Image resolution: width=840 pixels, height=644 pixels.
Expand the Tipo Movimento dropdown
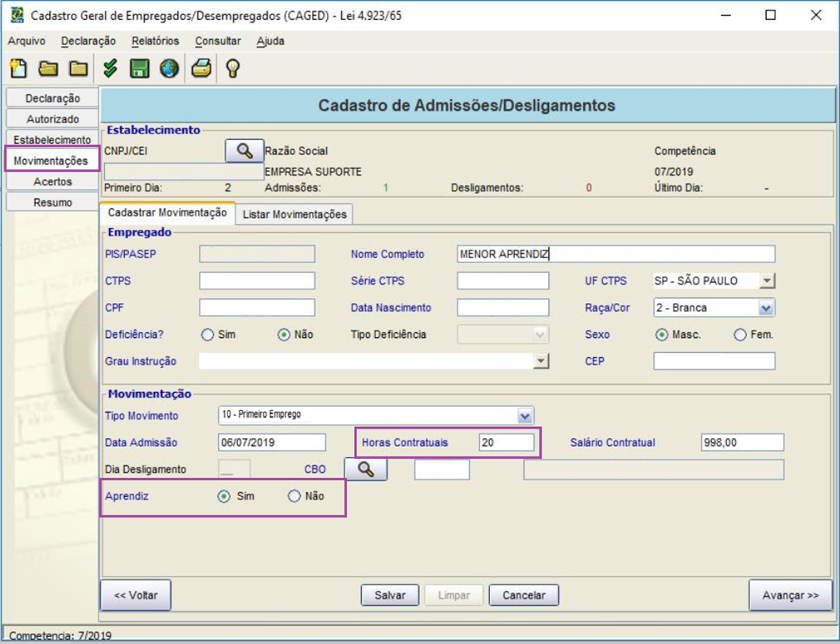click(x=525, y=415)
